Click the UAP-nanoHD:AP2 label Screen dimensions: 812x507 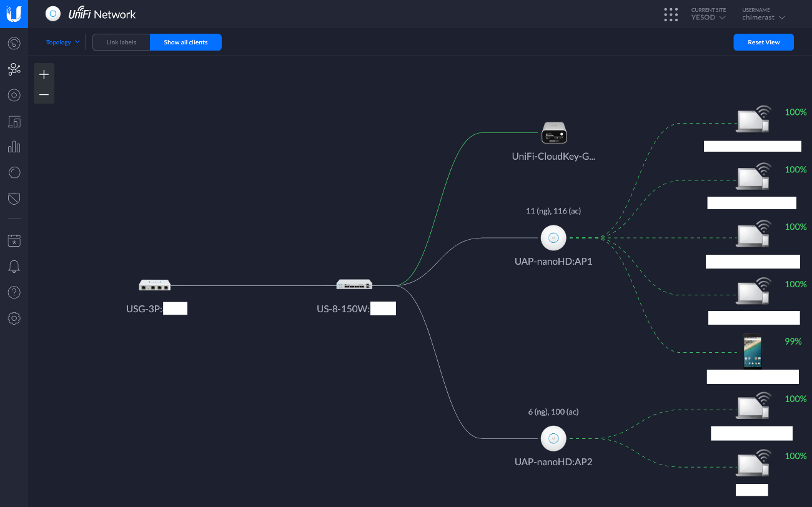(553, 462)
